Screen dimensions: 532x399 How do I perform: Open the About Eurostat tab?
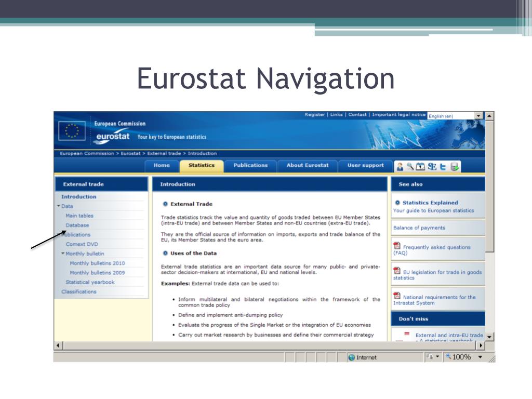[308, 165]
